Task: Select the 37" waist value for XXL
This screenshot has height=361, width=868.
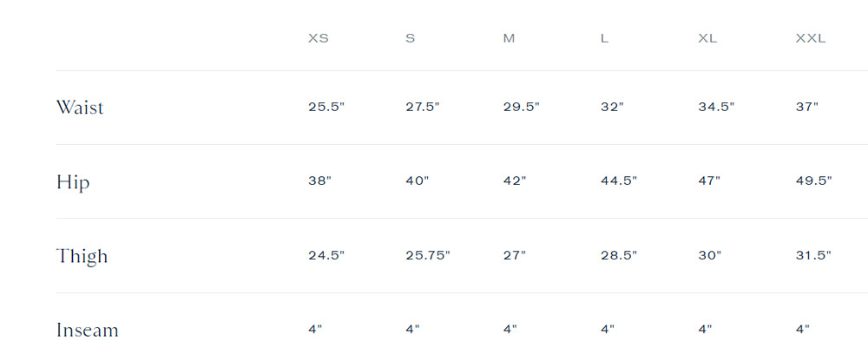Action: (x=807, y=107)
